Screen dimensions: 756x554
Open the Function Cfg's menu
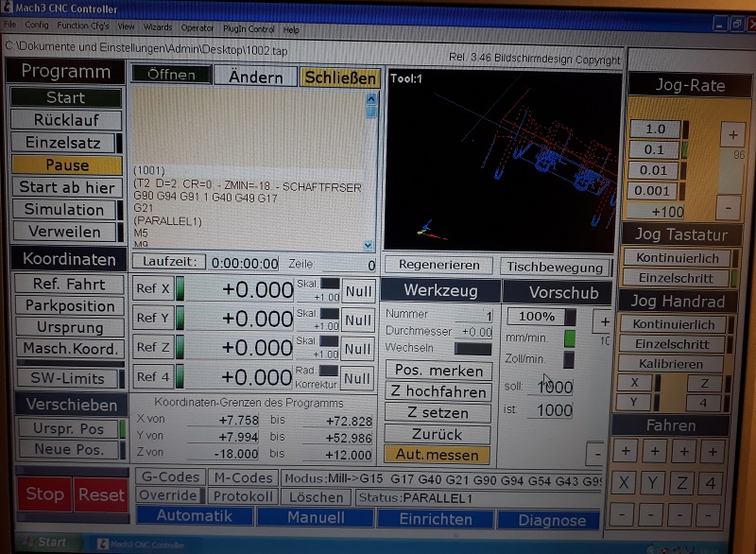pyautogui.click(x=83, y=26)
